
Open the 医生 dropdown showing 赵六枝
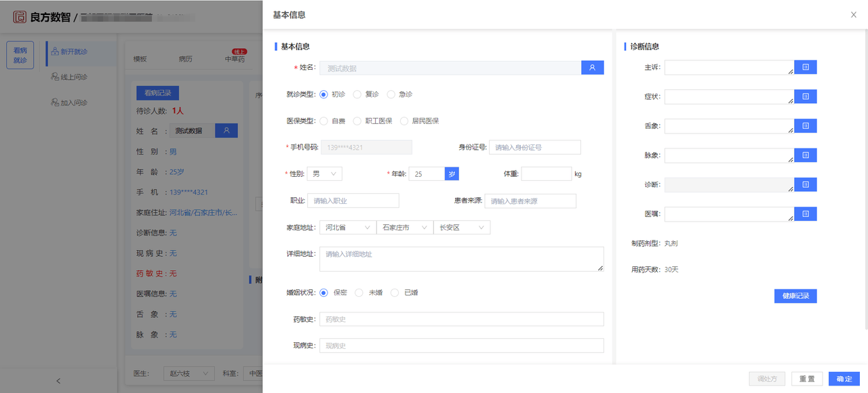pyautogui.click(x=189, y=373)
